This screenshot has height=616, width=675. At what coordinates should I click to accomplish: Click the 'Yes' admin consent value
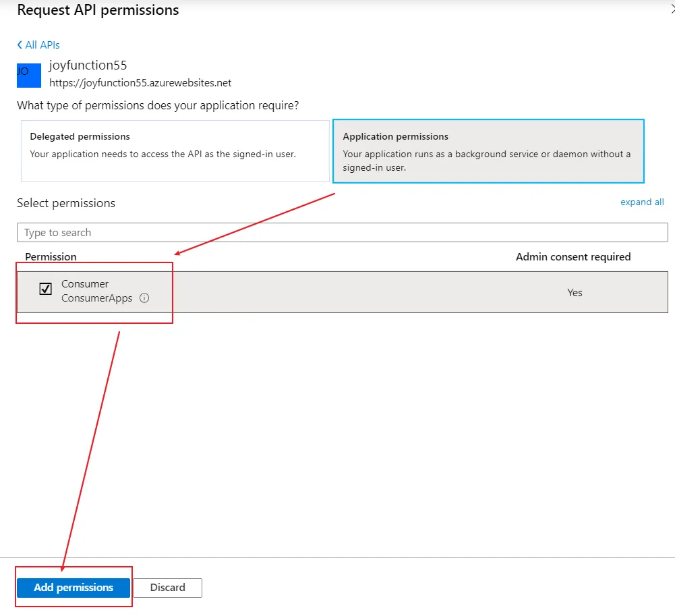[575, 293]
